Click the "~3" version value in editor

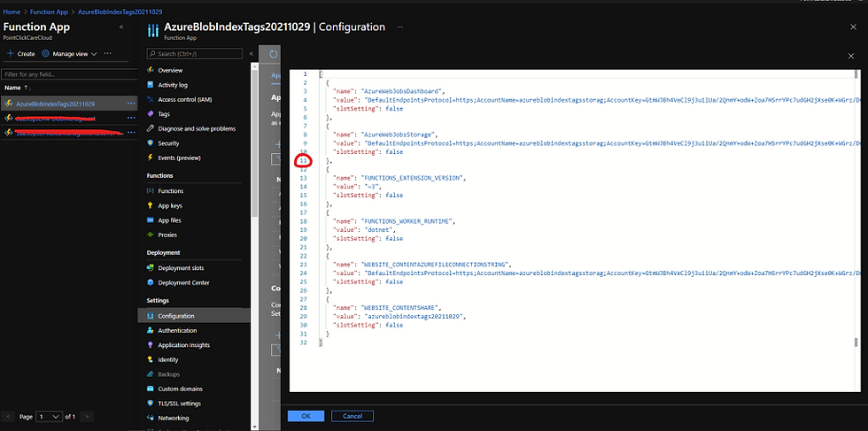(x=373, y=187)
